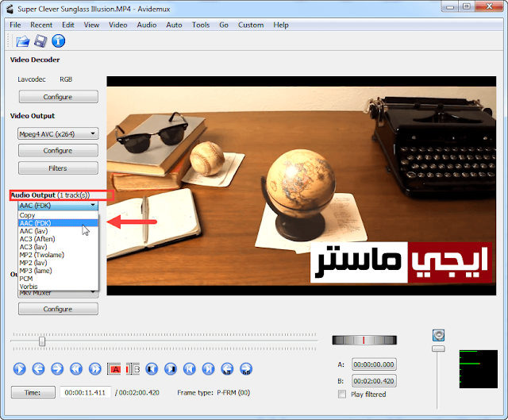Viewport: 508px width, 420px height.
Task: Click the Time: button
Action: pyautogui.click(x=33, y=392)
